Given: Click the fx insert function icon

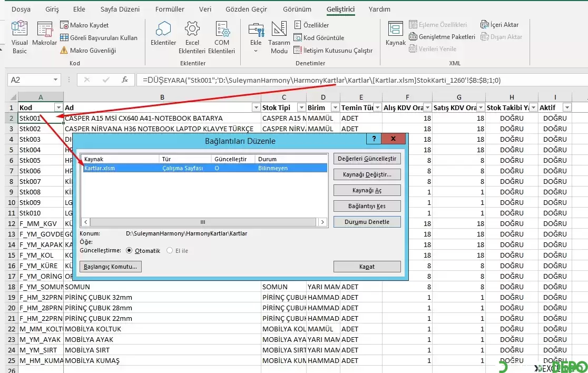Looking at the screenshot, I should 125,80.
